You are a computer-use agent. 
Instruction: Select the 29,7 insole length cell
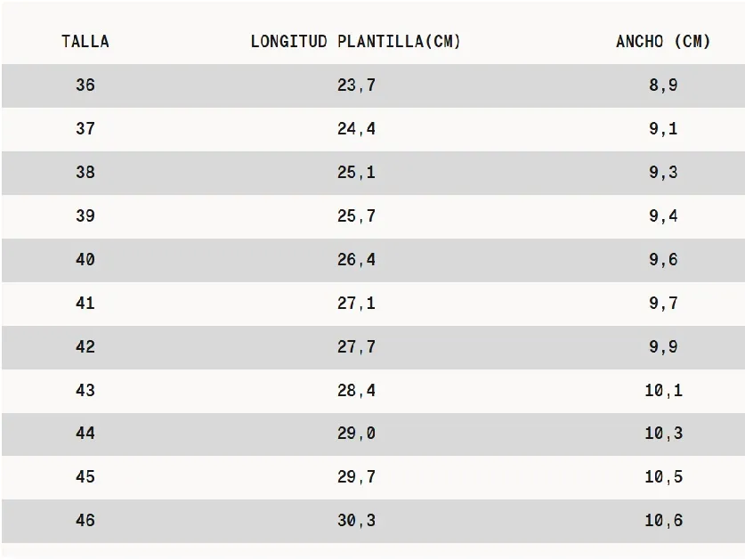point(356,477)
